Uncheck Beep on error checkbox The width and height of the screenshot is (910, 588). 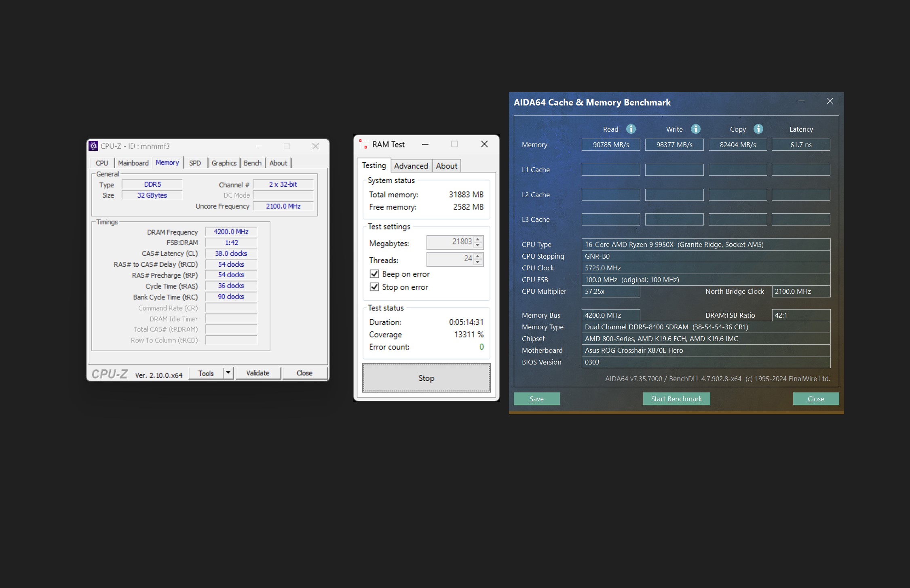click(x=374, y=274)
